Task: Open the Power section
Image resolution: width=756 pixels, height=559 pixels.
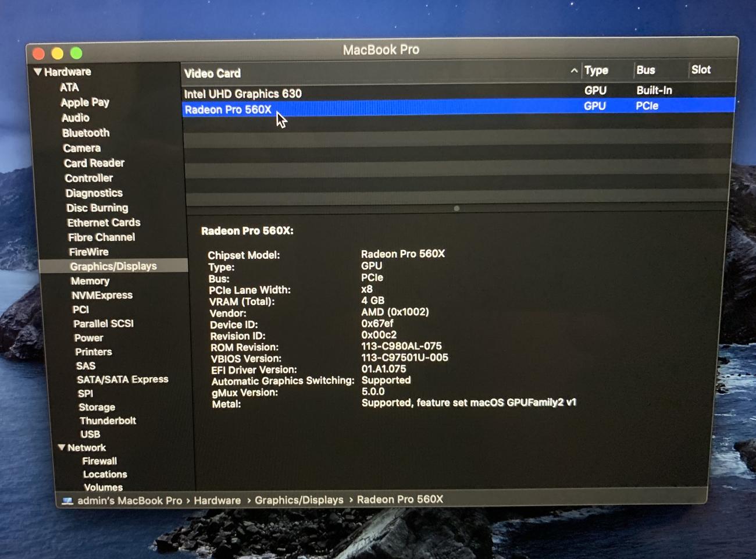Action: point(89,338)
